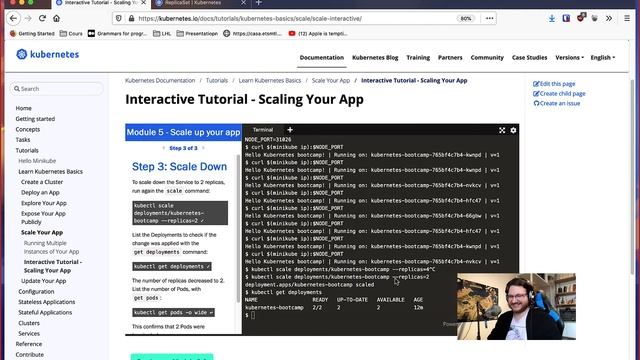The height and width of the screenshot is (360, 640).
Task: Click the page vertical scrollbar
Action: pos(633,176)
